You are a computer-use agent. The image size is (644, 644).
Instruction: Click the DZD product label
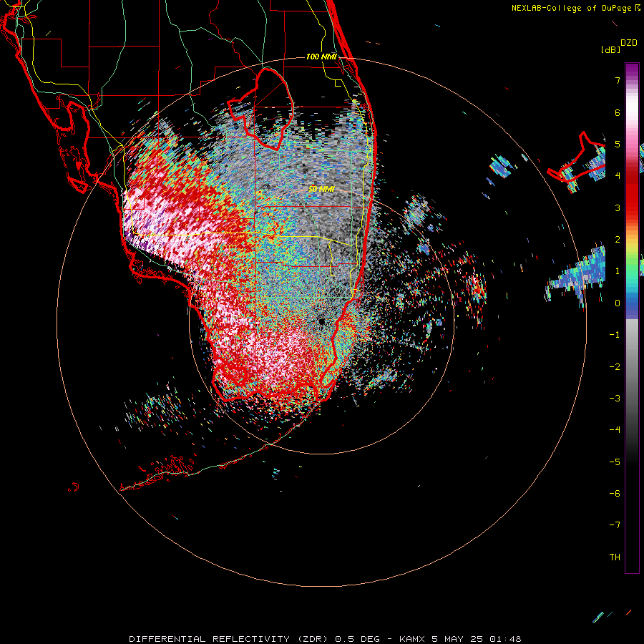(x=629, y=43)
